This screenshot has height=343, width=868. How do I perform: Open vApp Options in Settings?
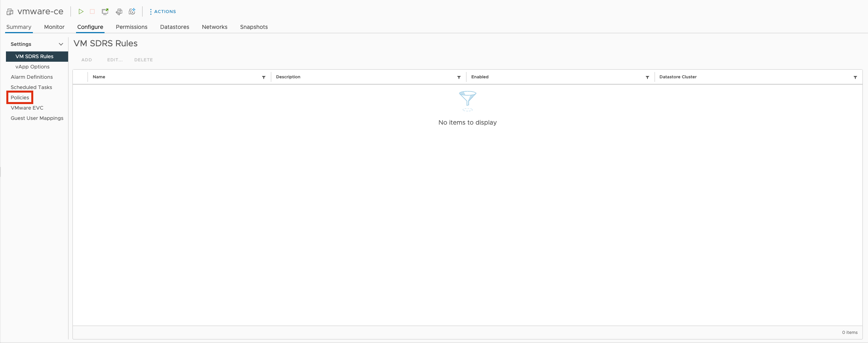click(32, 66)
